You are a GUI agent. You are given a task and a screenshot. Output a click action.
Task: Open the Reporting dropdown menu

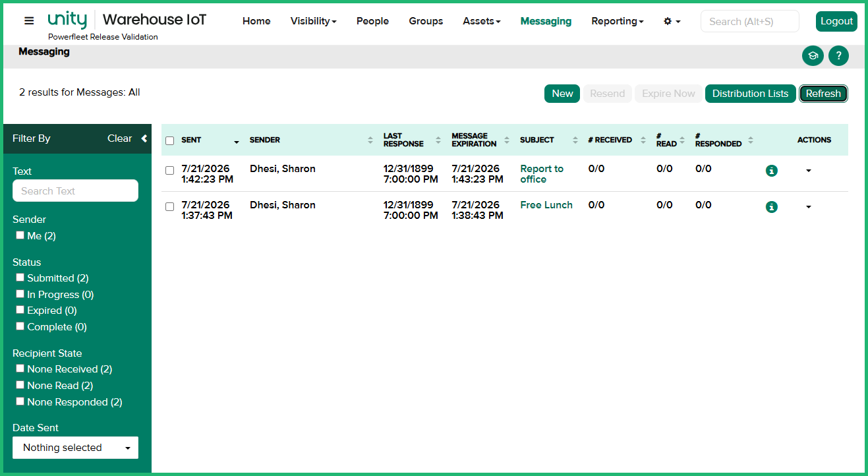pos(617,21)
